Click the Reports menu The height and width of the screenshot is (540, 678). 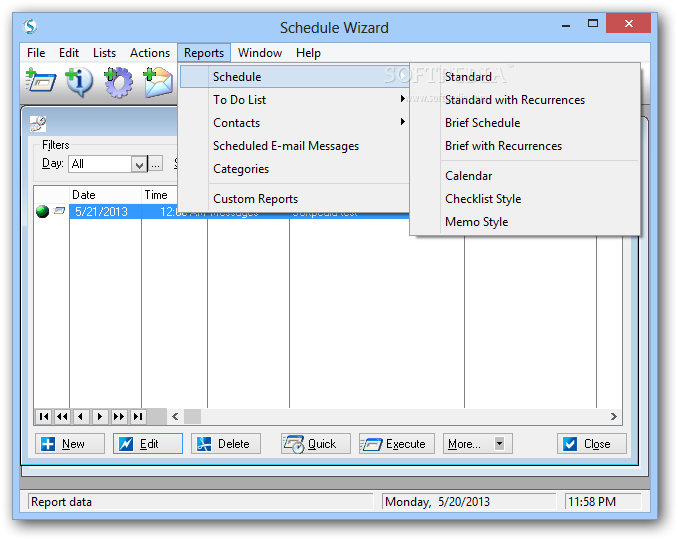click(204, 53)
